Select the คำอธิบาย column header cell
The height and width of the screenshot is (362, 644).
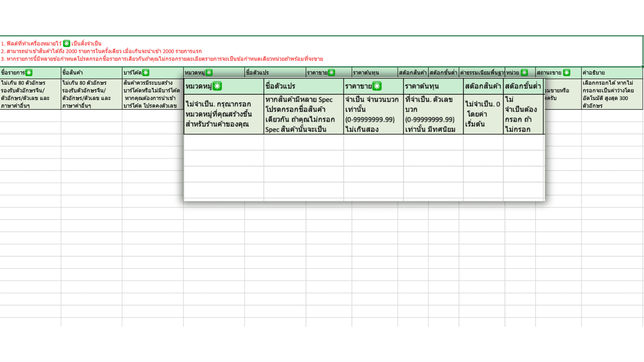coord(612,73)
